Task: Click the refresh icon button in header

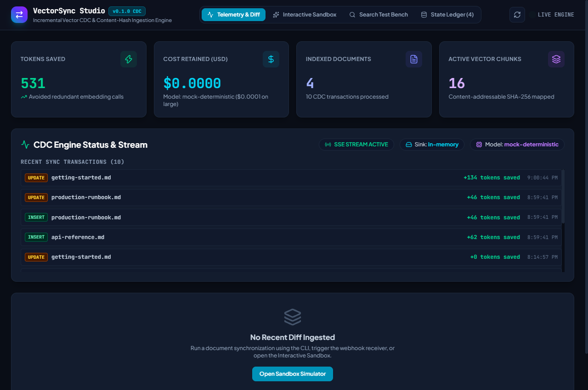Action: 517,15
